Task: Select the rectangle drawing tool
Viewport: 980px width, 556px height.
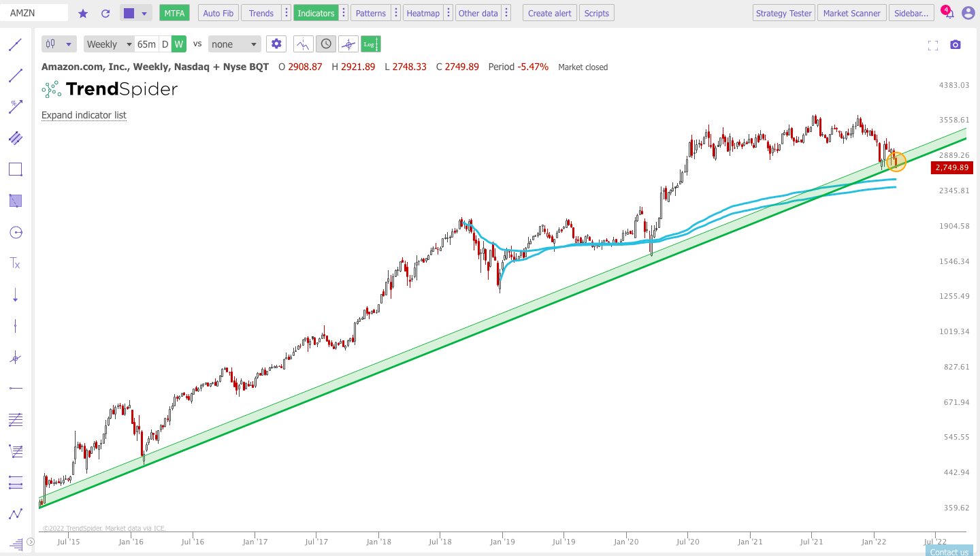Action: 15,169
